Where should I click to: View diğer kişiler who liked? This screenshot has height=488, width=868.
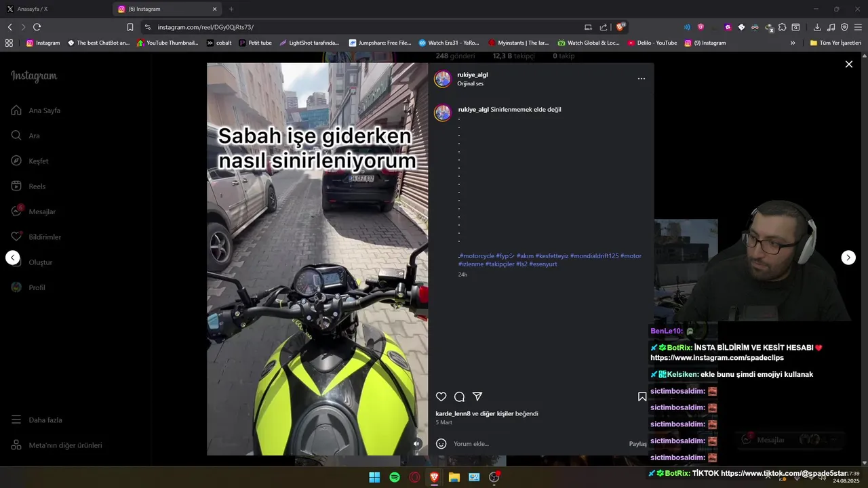(497, 413)
